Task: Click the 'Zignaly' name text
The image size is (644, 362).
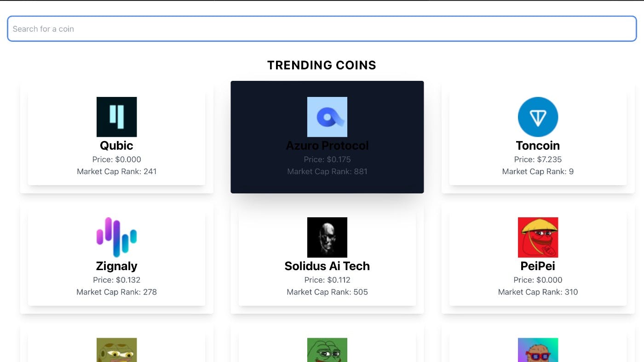Action: coord(116,266)
